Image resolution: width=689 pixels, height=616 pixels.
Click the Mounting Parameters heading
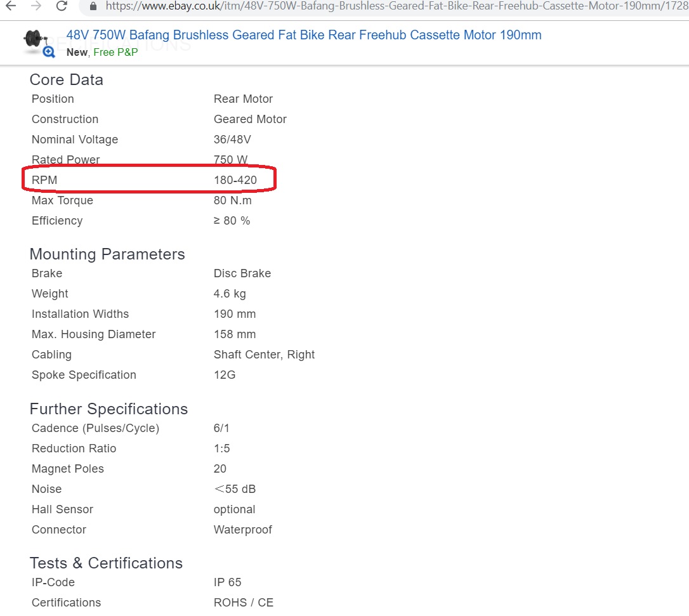click(107, 254)
